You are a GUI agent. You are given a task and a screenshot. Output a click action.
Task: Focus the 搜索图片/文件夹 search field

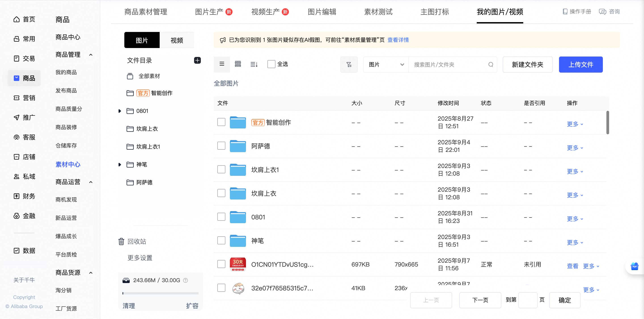(453, 65)
